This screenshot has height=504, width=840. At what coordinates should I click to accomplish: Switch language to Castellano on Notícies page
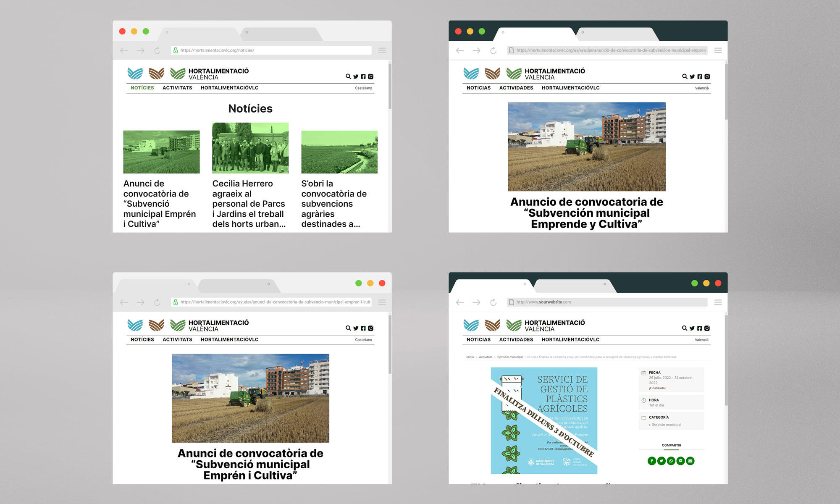pos(363,88)
